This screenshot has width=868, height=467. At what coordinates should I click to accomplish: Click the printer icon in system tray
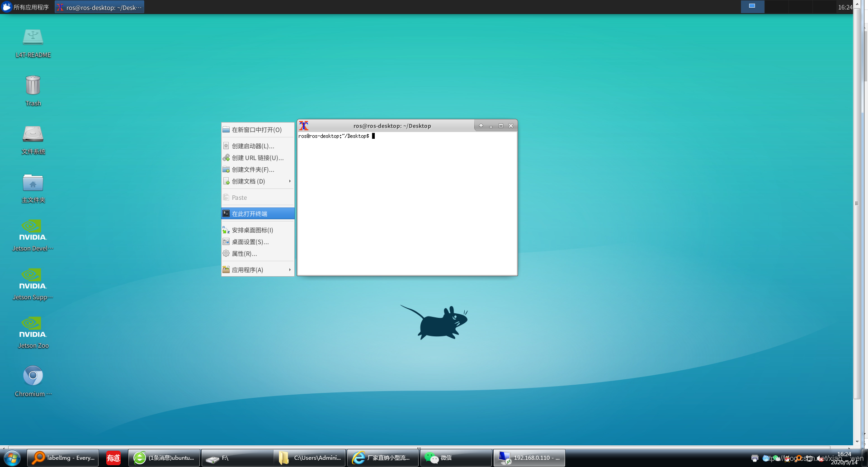click(x=755, y=458)
